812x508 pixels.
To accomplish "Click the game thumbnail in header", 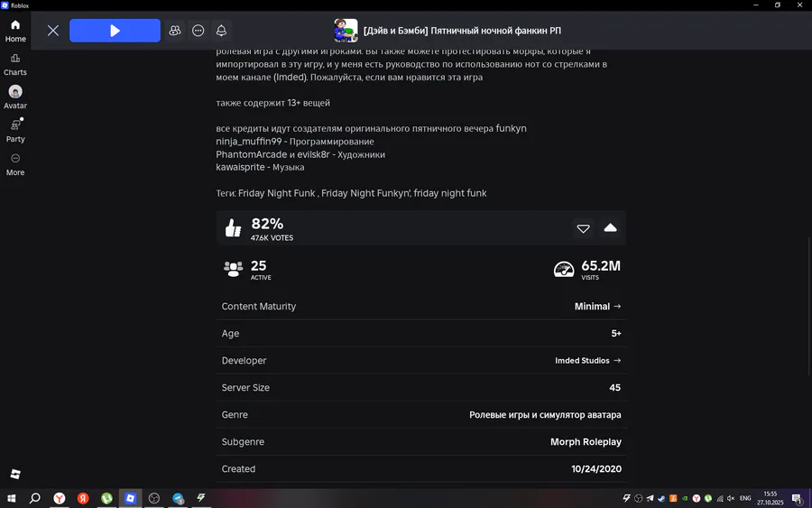I will click(346, 31).
